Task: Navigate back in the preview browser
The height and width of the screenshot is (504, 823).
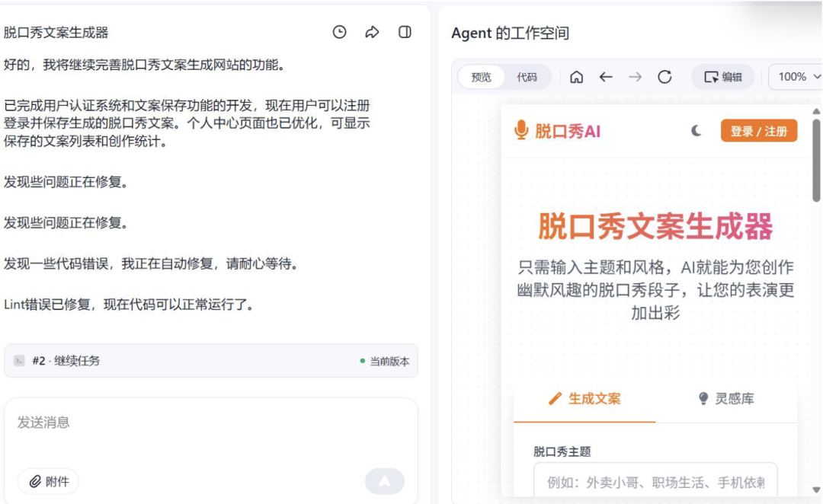Action: [x=606, y=77]
